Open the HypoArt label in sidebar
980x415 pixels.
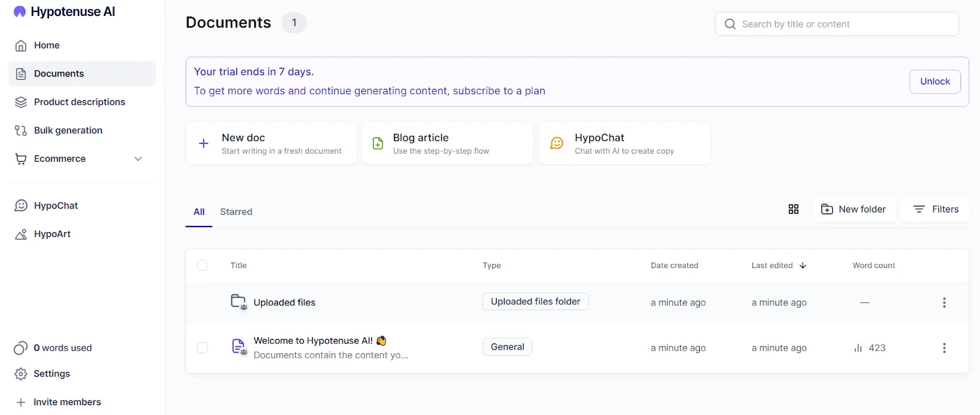pyautogui.click(x=52, y=234)
